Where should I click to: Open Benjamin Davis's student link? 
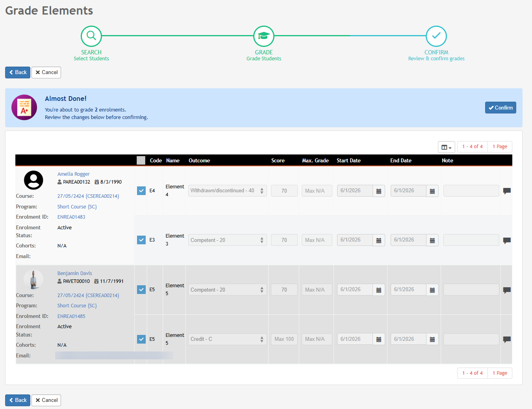pyautogui.click(x=75, y=273)
